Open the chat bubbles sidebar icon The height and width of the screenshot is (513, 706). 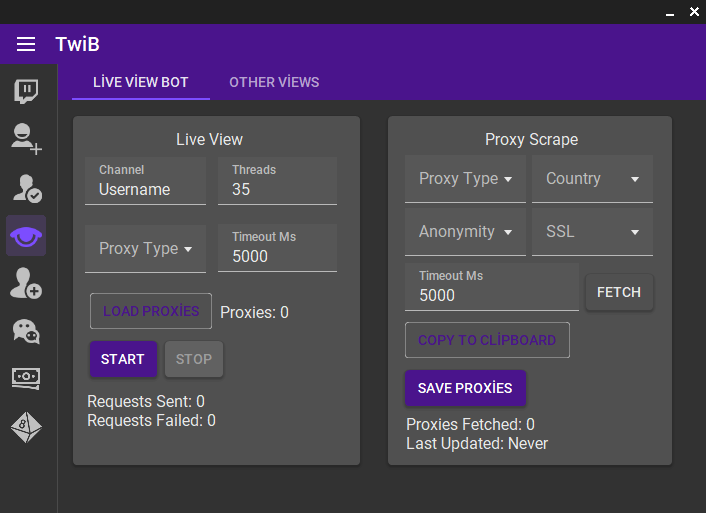26,332
